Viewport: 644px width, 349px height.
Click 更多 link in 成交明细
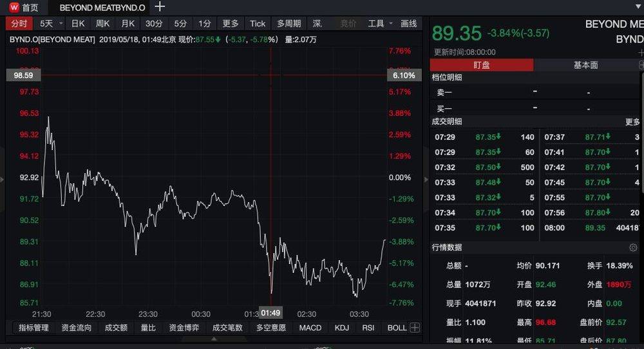(x=632, y=122)
